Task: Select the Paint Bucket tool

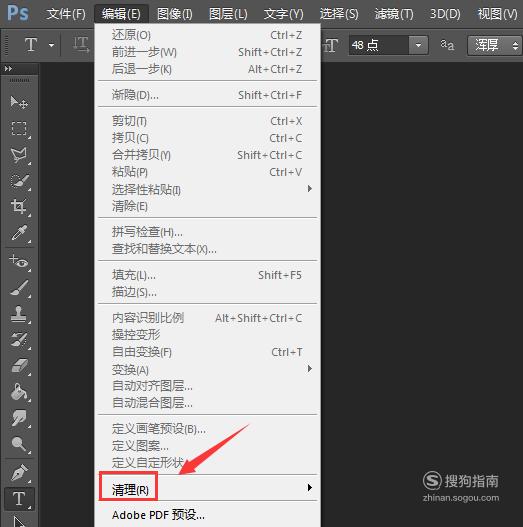Action: 19,392
